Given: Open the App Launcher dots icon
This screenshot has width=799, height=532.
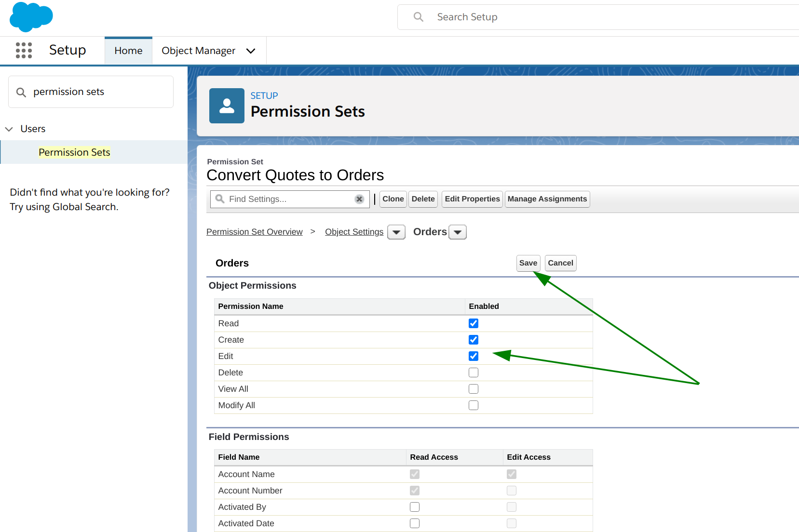Looking at the screenshot, I should (x=24, y=50).
